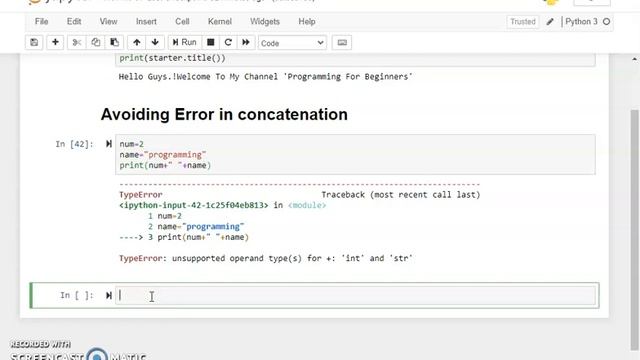Click the ipython-input-42 traceback line
This screenshot has width=640, height=360.
pos(222,205)
